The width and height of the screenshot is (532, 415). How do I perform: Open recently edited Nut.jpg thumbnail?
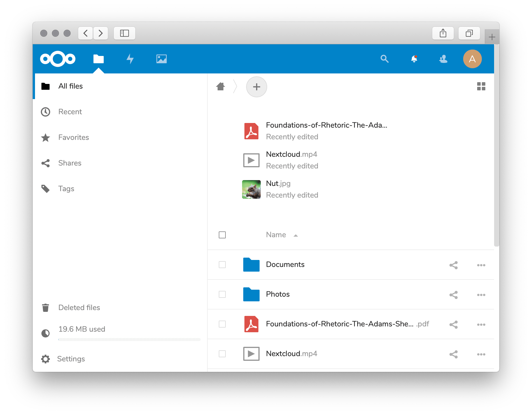251,189
